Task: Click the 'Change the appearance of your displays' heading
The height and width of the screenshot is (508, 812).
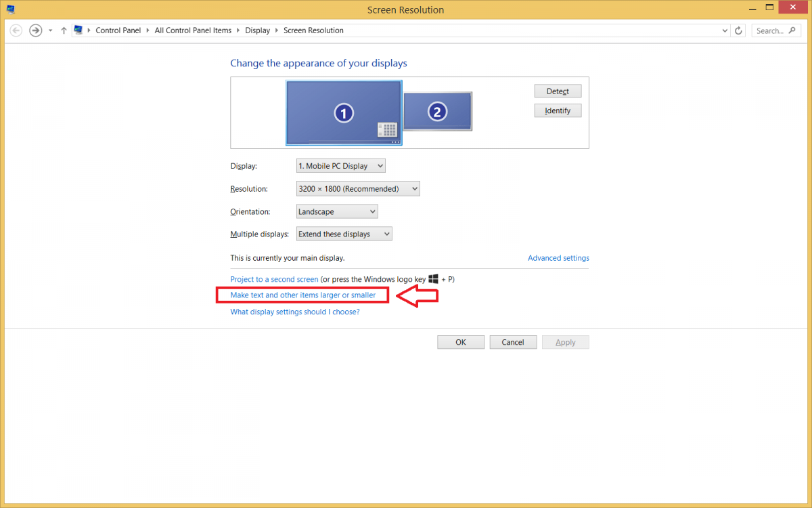Action: point(319,63)
